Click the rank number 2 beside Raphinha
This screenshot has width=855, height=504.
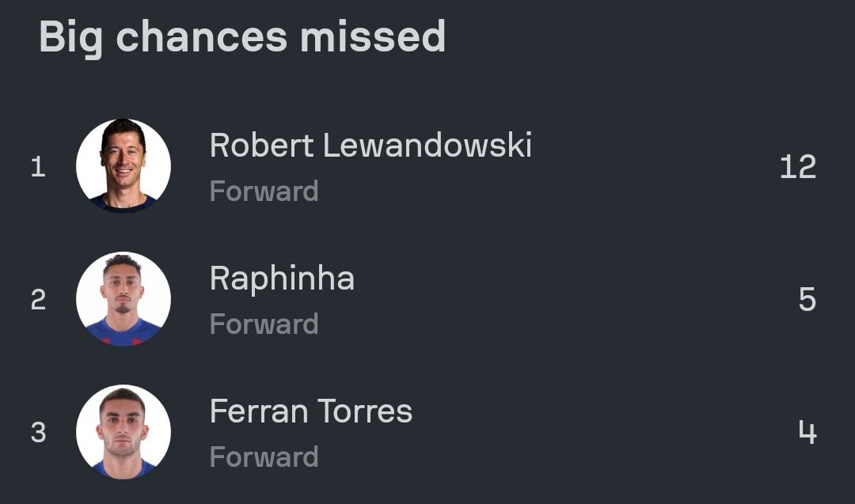click(x=38, y=300)
